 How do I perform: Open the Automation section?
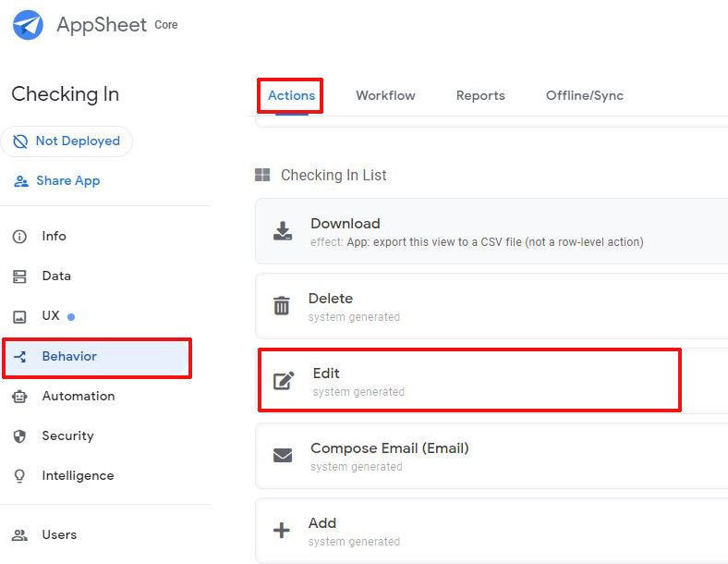coord(78,397)
